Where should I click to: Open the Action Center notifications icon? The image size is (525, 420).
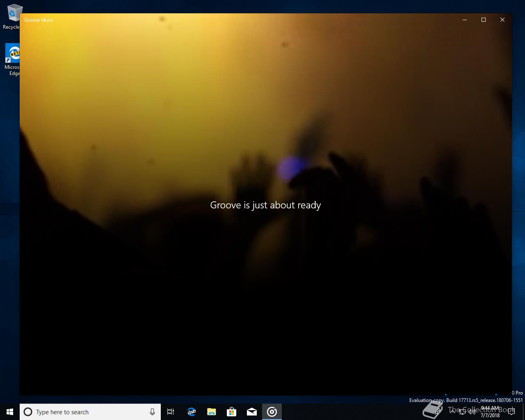click(x=511, y=412)
